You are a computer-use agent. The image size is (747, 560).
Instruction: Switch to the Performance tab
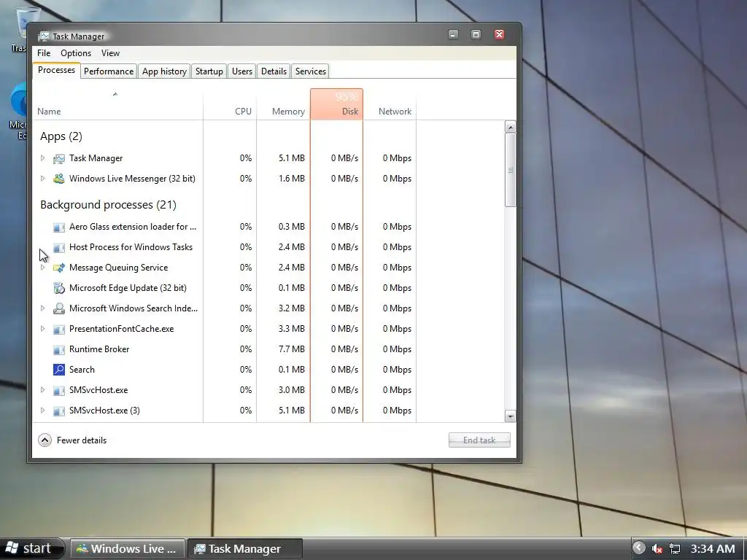coord(109,71)
